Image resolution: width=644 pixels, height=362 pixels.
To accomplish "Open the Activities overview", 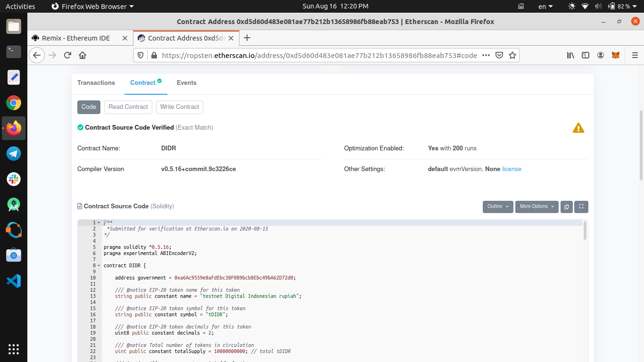I will [x=20, y=7].
